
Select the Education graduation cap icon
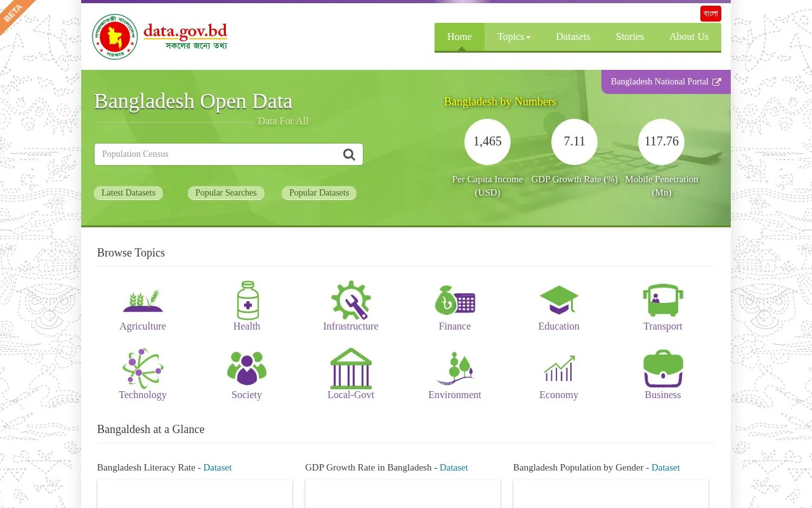pyautogui.click(x=559, y=300)
